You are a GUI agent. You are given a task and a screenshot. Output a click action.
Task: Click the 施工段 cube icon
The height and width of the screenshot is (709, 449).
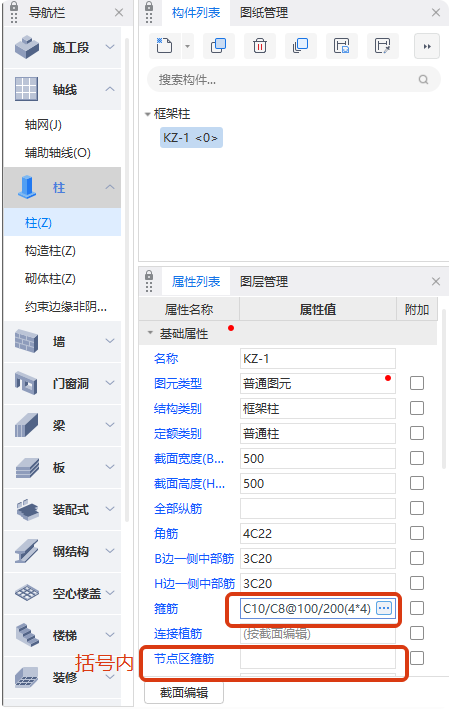pyautogui.click(x=27, y=47)
